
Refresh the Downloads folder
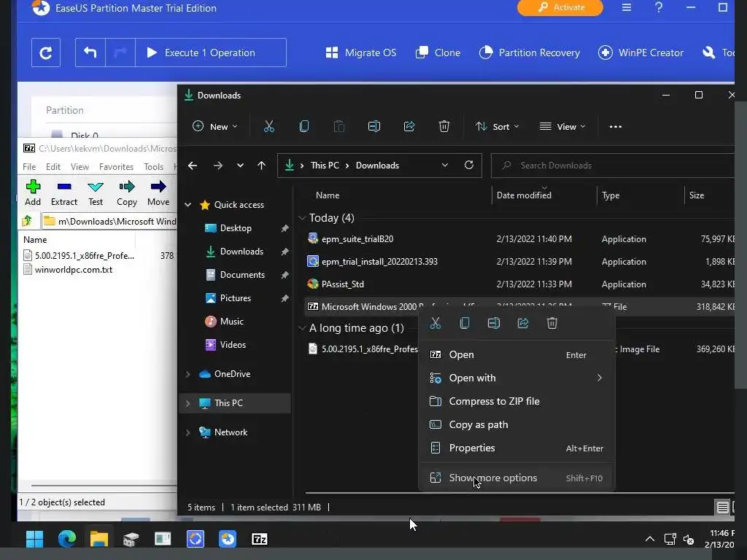pos(469,165)
